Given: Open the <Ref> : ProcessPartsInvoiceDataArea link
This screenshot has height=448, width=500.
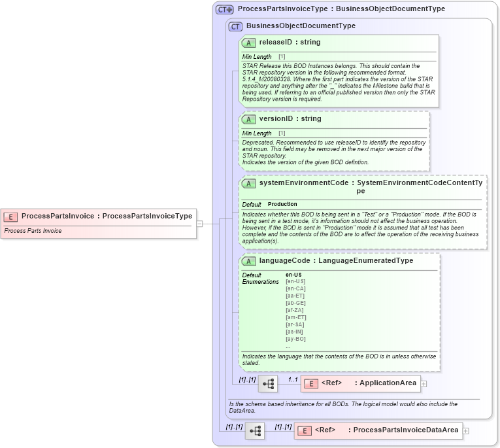Looking at the screenshot, I should (x=386, y=430).
